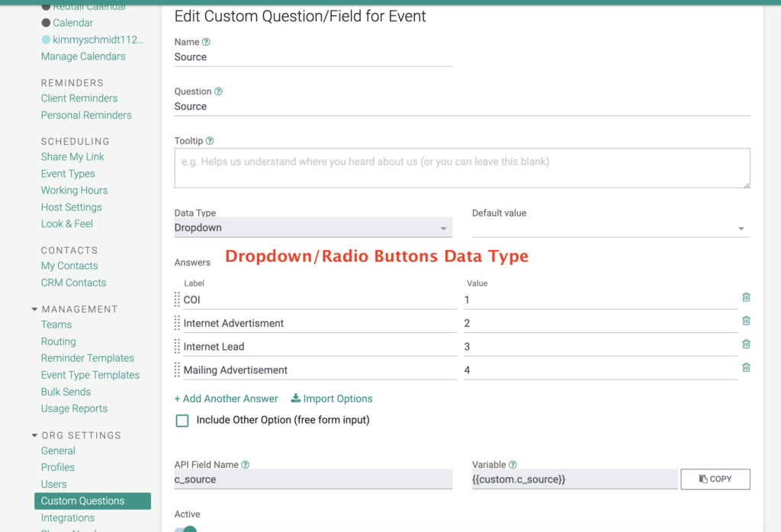This screenshot has width=781, height=532.
Task: Open Personal Reminders page
Action: [x=86, y=115]
